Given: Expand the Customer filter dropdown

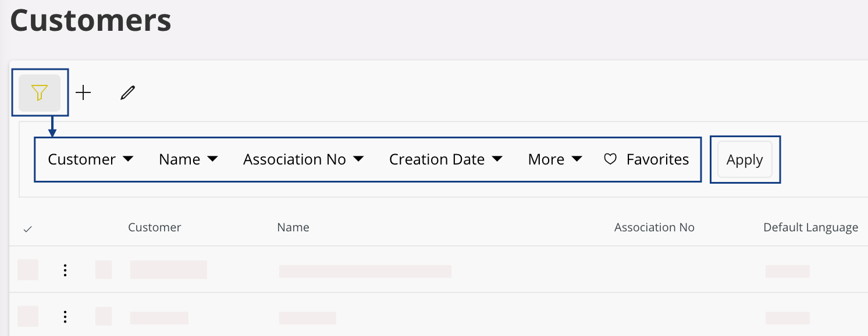Looking at the screenshot, I should [90, 159].
